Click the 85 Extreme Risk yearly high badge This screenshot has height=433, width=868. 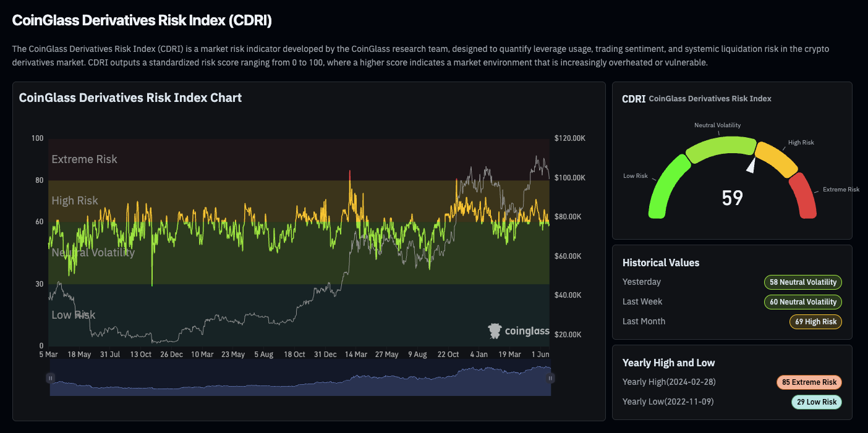[x=809, y=382]
